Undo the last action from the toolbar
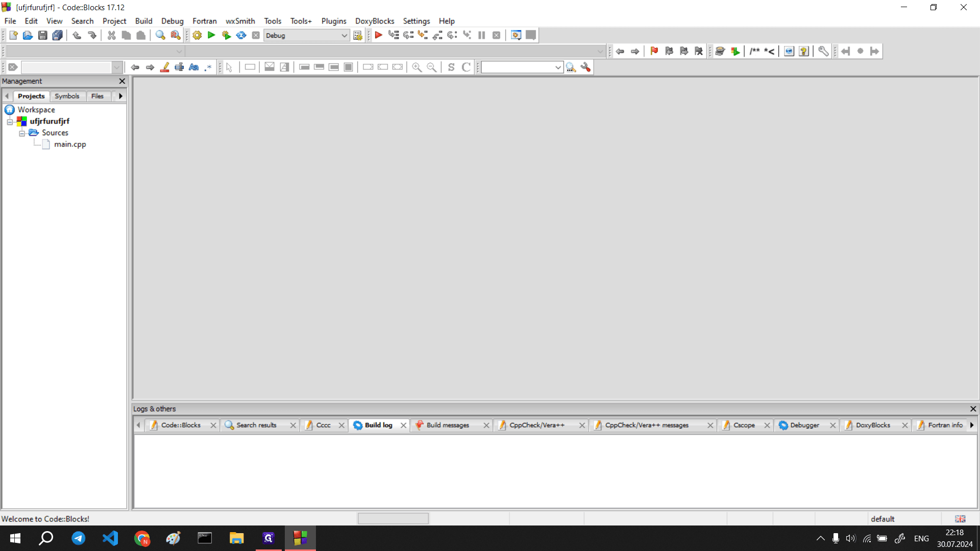The width and height of the screenshot is (980, 551). 77,35
